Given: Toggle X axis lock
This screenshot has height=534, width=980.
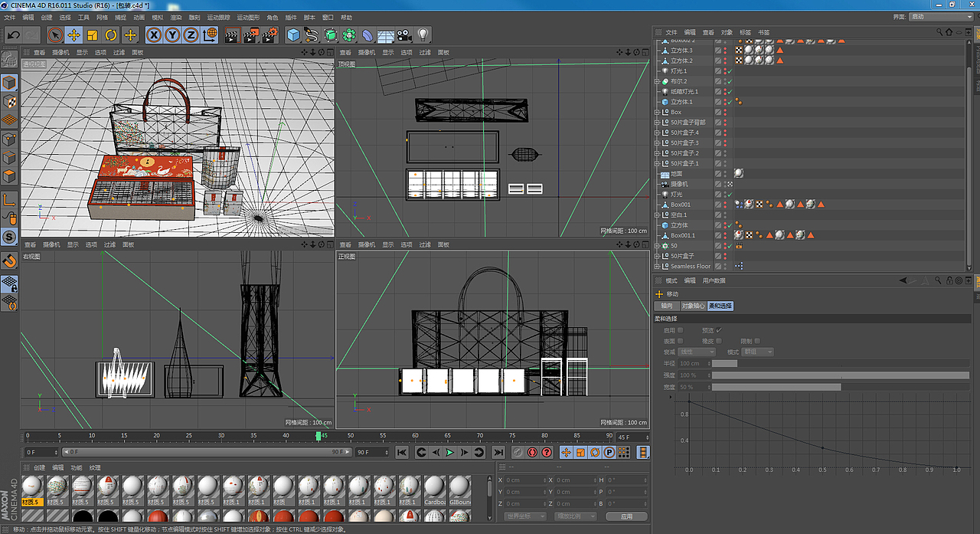Looking at the screenshot, I should [154, 34].
